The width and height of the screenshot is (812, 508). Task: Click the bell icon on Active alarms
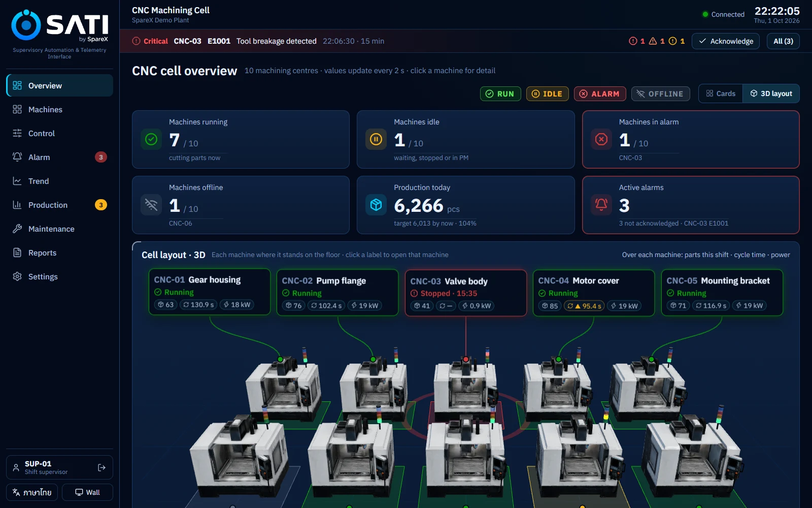tap(601, 205)
